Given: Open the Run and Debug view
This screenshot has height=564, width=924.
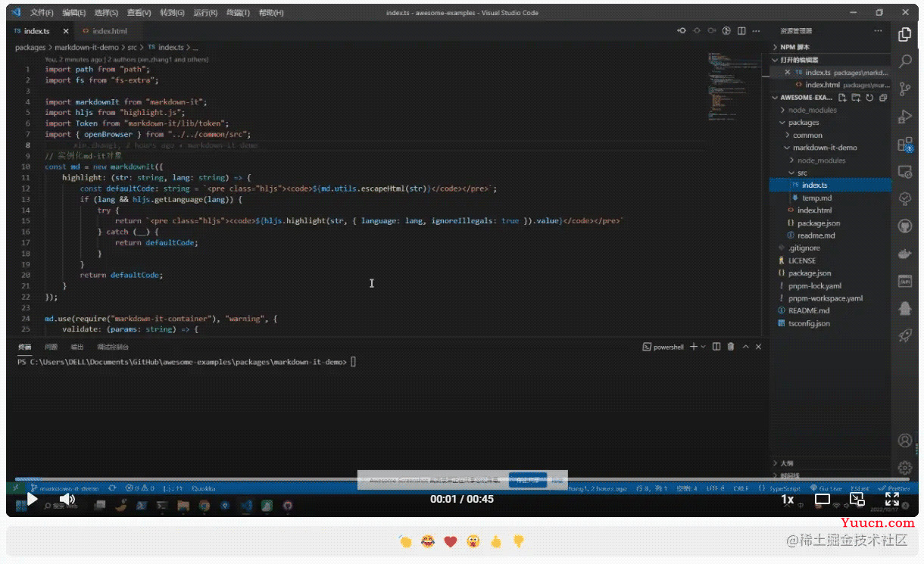Looking at the screenshot, I should pos(904,117).
